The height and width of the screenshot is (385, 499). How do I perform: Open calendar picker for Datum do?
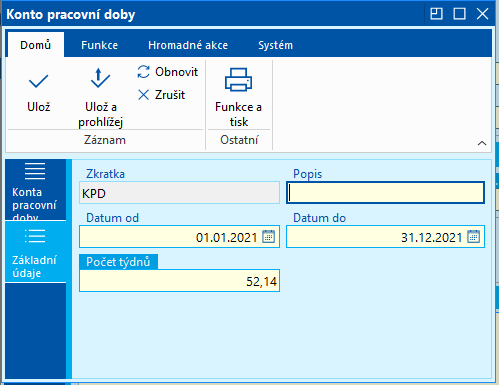coord(473,237)
